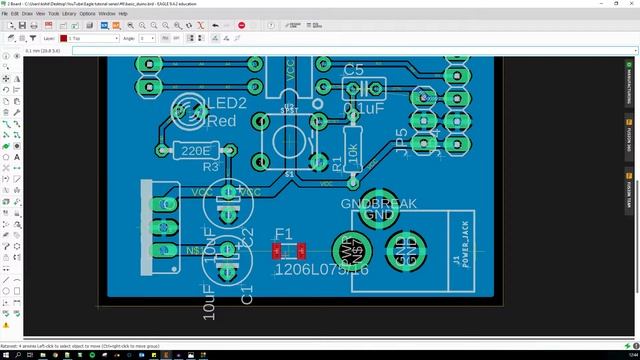This screenshot has height=360, width=640.
Task: Click the CAM processor icon
Action: click(x=49, y=25)
